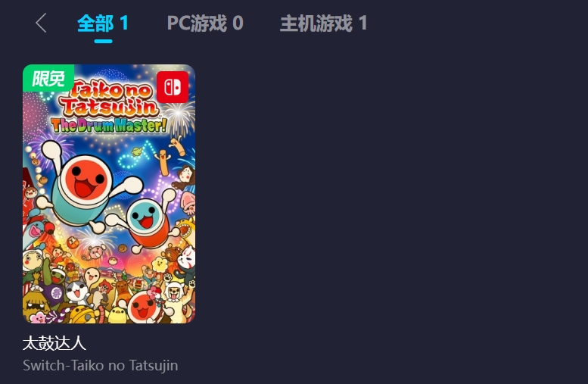The image size is (588, 384).
Task: Click The Drum Master! rainbow text
Action: [109, 125]
